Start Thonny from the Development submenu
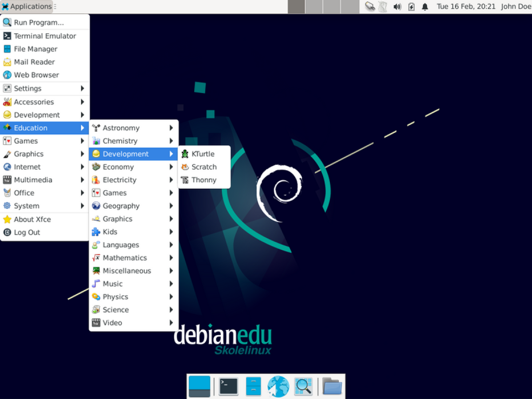The height and width of the screenshot is (399, 532). coord(204,180)
